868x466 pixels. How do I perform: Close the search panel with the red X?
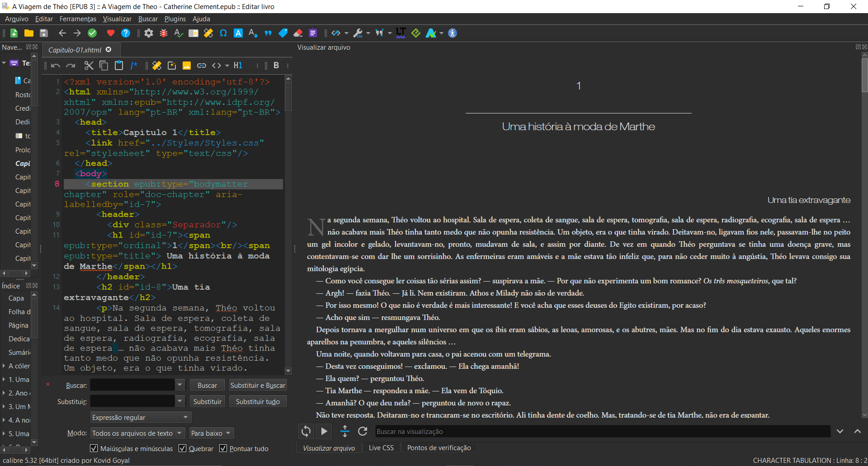(x=48, y=384)
